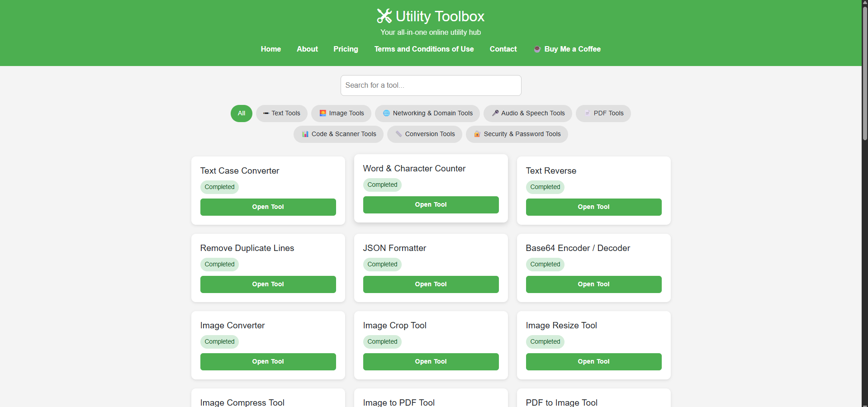Open Terms and Conditions of Use

pyautogui.click(x=424, y=49)
